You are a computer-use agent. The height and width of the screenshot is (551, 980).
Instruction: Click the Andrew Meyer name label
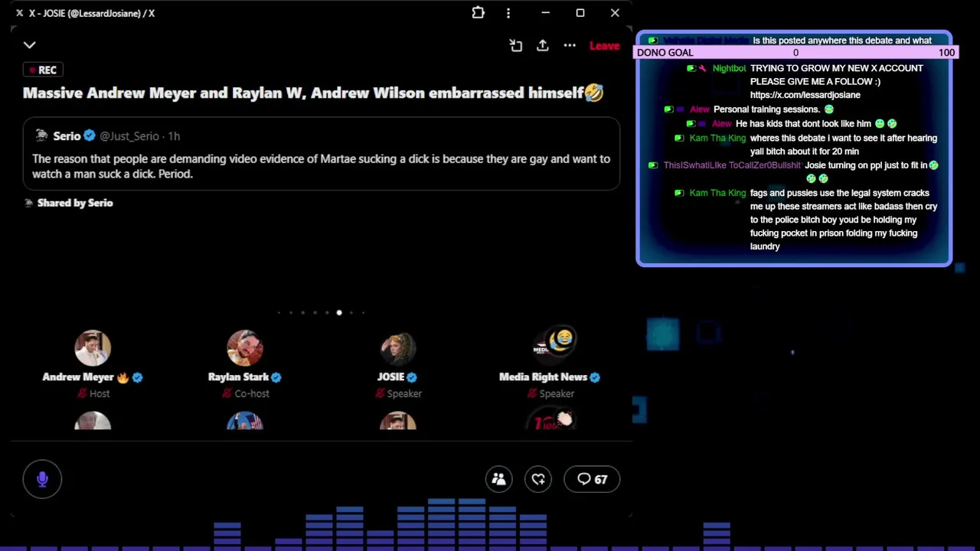pyautogui.click(x=77, y=377)
